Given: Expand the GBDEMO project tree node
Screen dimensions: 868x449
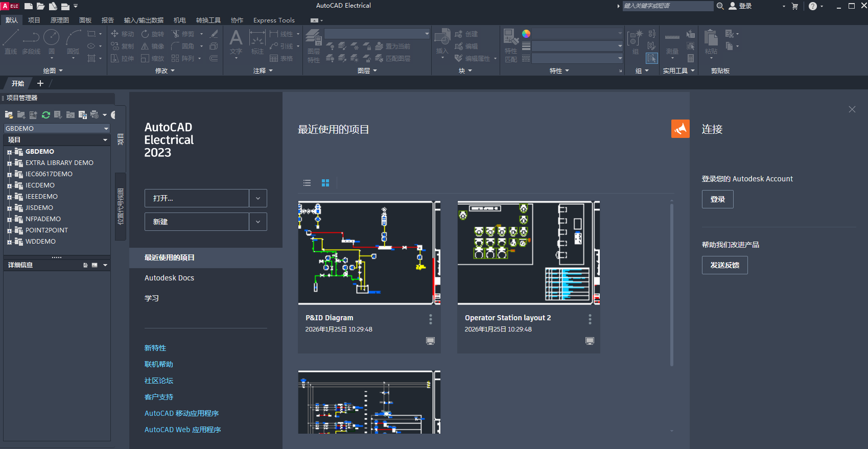Looking at the screenshot, I should coord(9,152).
